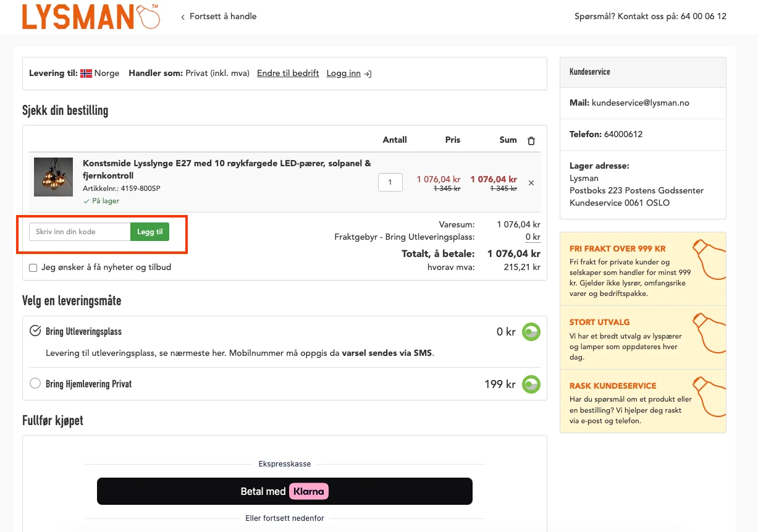758x532 pixels.
Task: Click the STORT UTVALG heading
Action: pyautogui.click(x=599, y=322)
